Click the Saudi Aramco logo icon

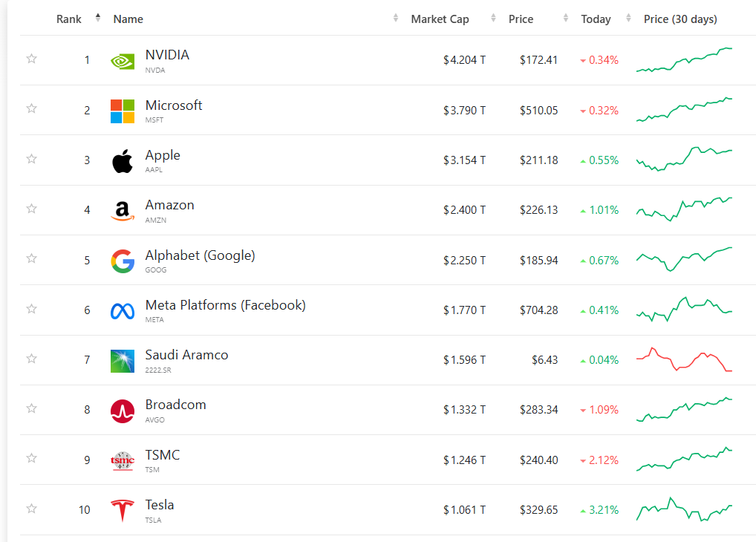123,361
